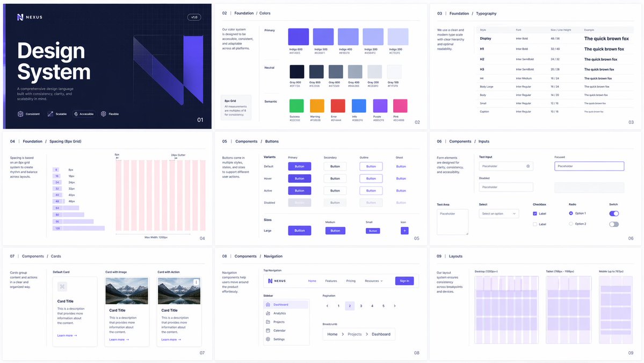The image size is (644, 363).
Task: Click Pricing in the top navigation
Action: (x=351, y=281)
